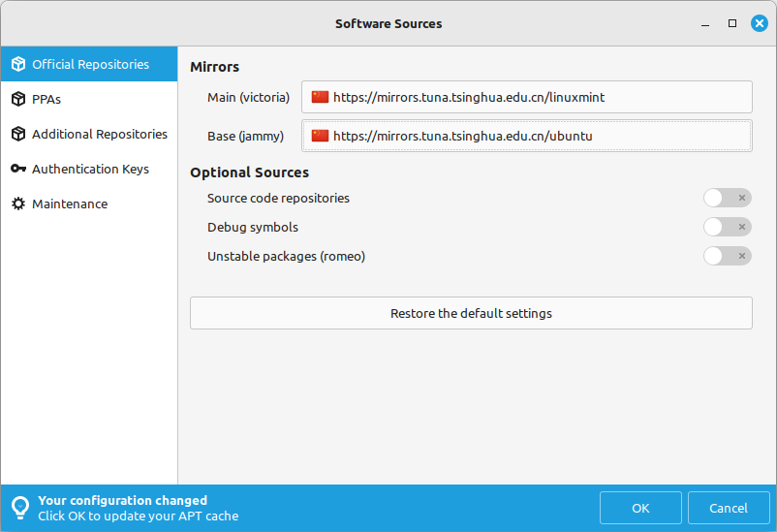The width and height of the screenshot is (777, 532).
Task: Cancel the configuration change
Action: [728, 508]
